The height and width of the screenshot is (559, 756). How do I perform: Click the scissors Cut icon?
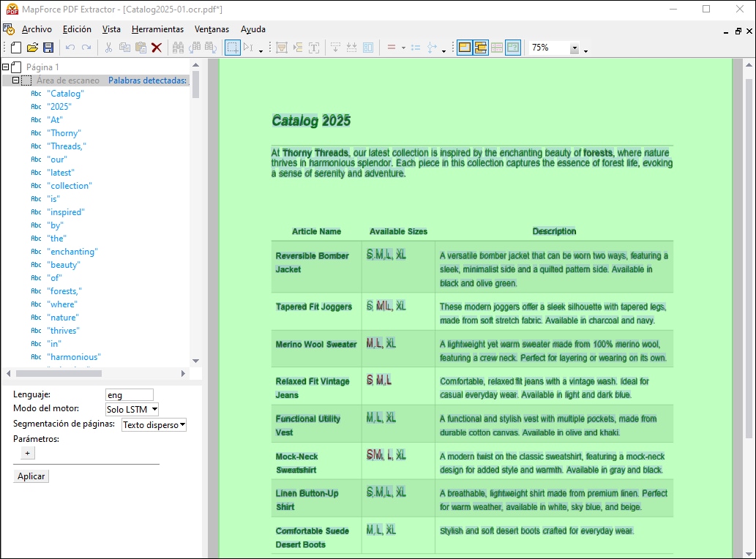(108, 48)
